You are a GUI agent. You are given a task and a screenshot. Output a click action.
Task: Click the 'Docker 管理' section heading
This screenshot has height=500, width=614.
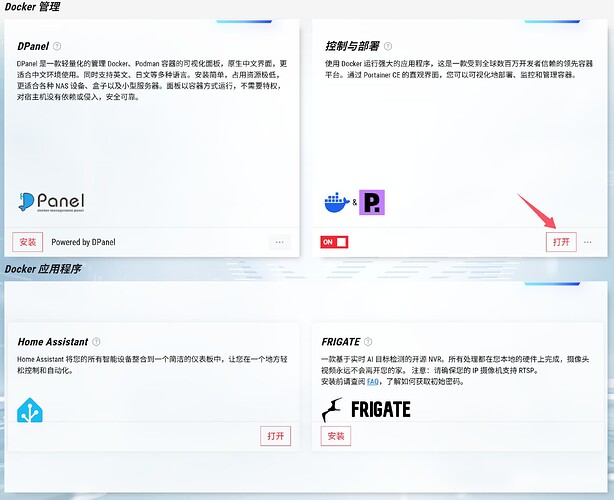32,7
